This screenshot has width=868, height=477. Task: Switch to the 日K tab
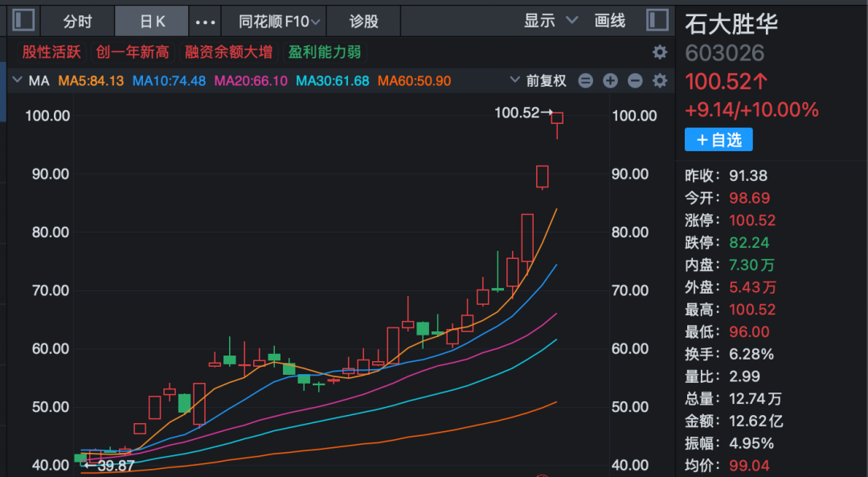(x=152, y=21)
